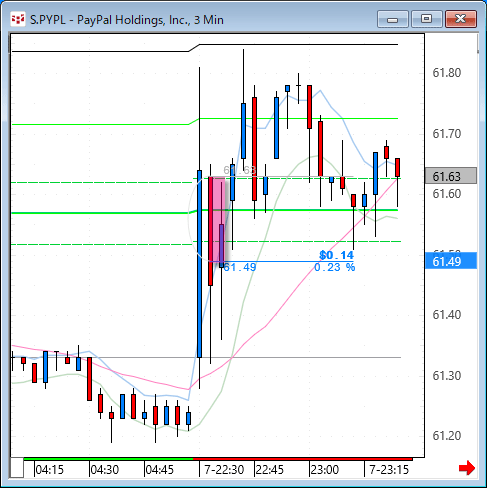Click the green session bar under chart
The height and width of the screenshot is (488, 487).
pyautogui.click(x=108, y=459)
